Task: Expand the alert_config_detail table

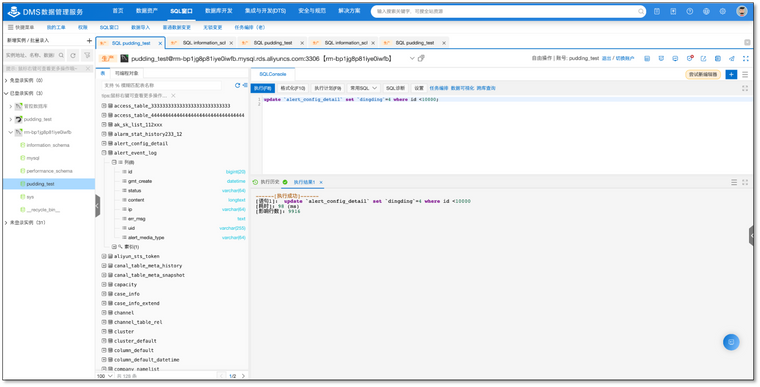Action: coord(104,144)
